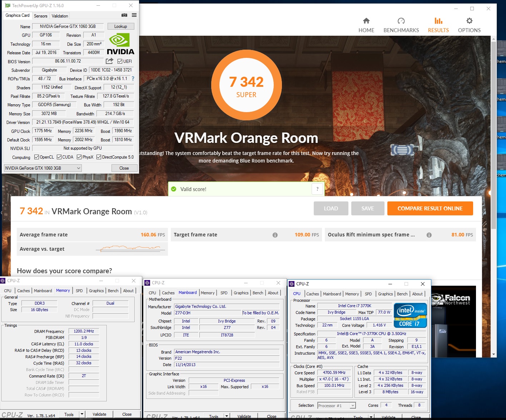Click Validate in CPU-Z Memory window

(99, 414)
